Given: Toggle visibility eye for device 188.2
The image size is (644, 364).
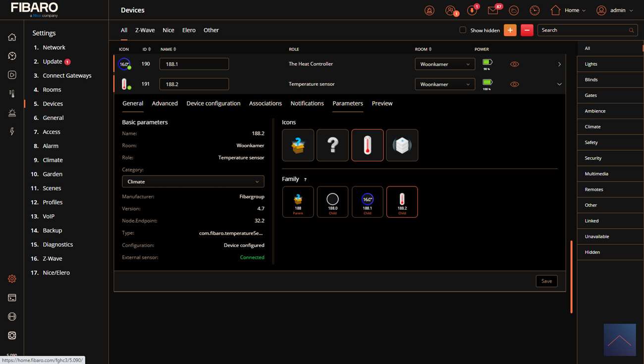Looking at the screenshot, I should pyautogui.click(x=514, y=84).
